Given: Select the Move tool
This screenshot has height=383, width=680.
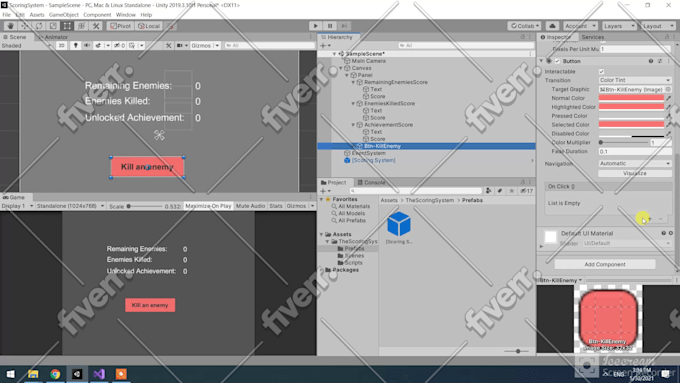Looking at the screenshot, I should pos(24,26).
